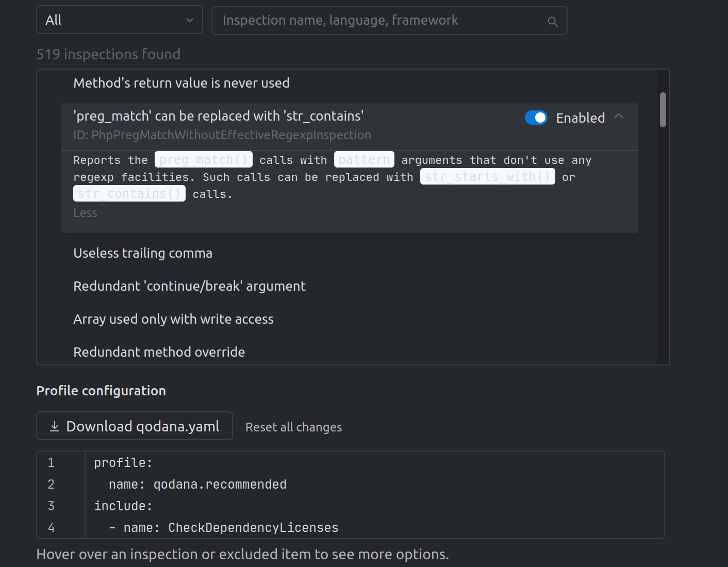Click the str_contains() code tag
The height and width of the screenshot is (567, 728).
point(129,194)
